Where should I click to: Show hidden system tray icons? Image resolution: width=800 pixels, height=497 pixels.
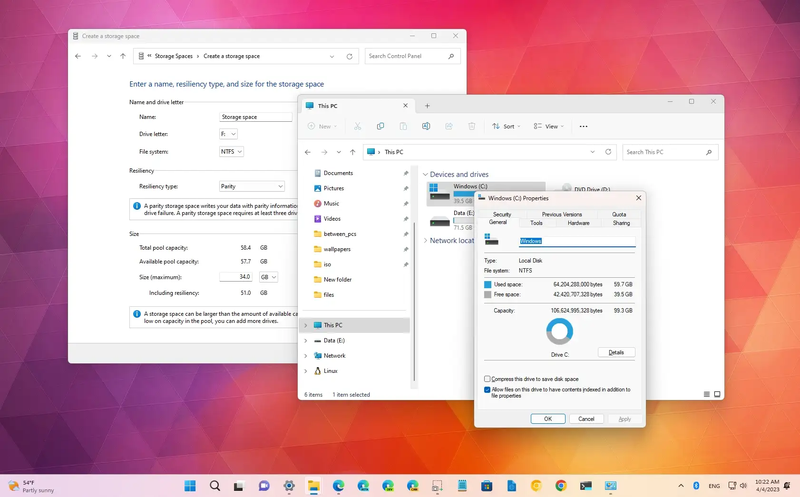(x=681, y=485)
